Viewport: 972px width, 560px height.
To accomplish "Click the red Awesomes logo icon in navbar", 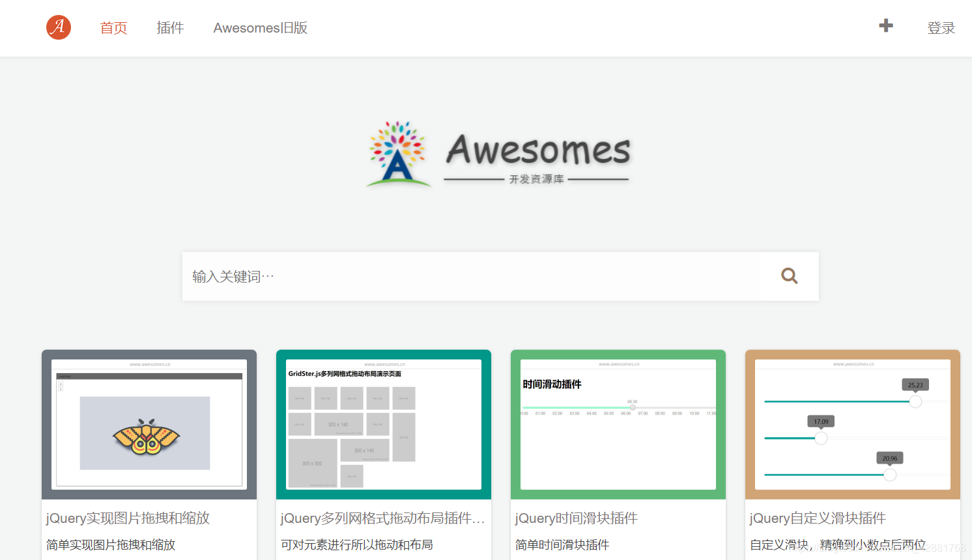I will [59, 27].
